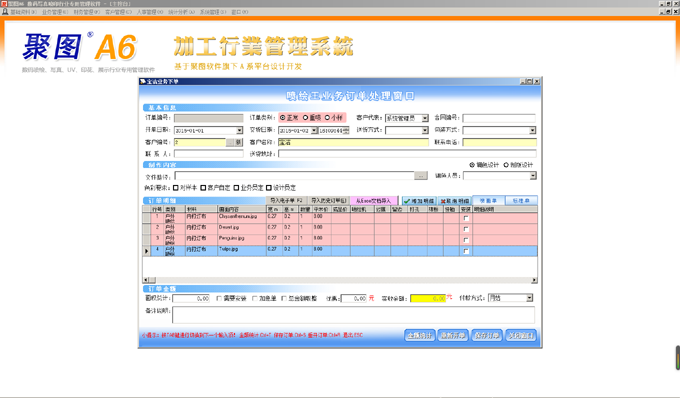
Task: Click the 关闭窗口 button
Action: tap(521, 336)
